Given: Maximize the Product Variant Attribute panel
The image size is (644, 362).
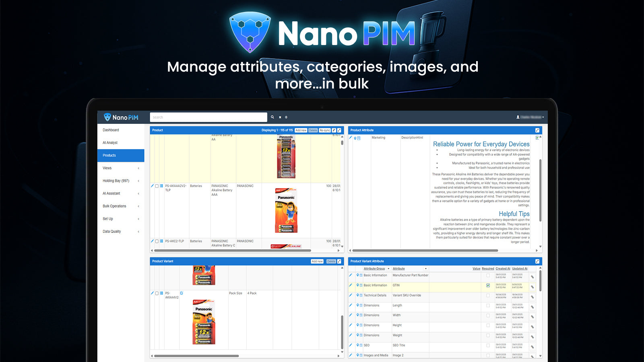Looking at the screenshot, I should (x=537, y=261).
